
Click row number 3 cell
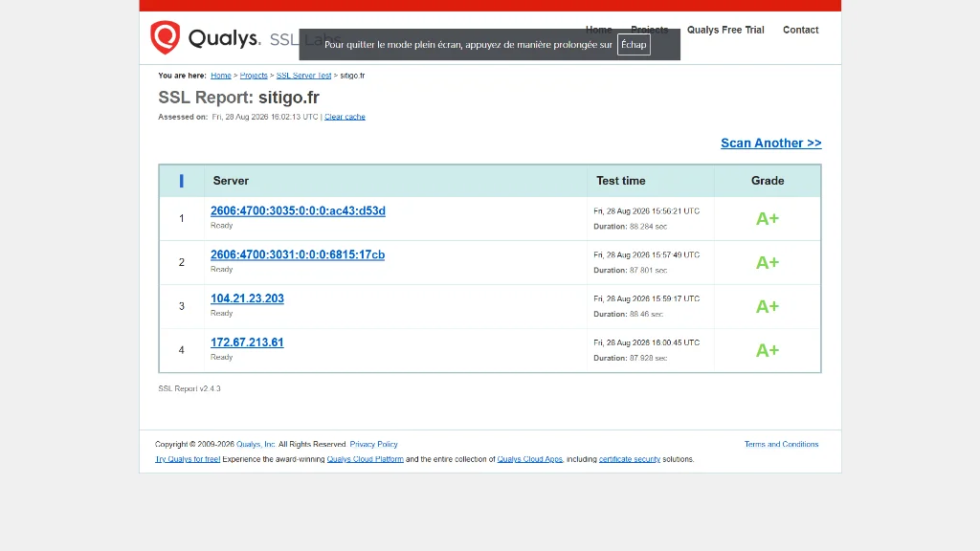click(x=182, y=306)
